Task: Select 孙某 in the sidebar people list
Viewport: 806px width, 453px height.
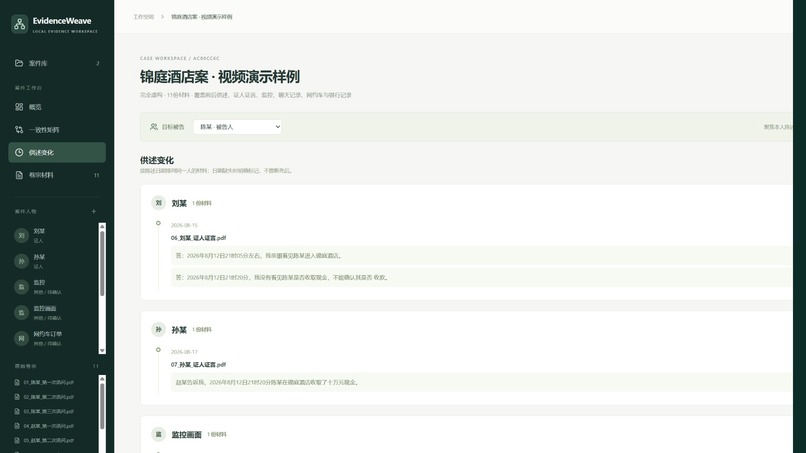Action: (54, 261)
